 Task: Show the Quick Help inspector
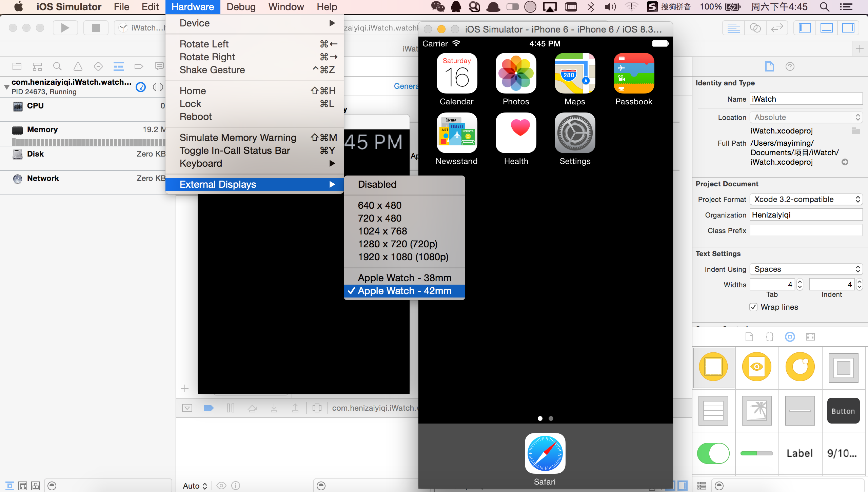click(790, 66)
